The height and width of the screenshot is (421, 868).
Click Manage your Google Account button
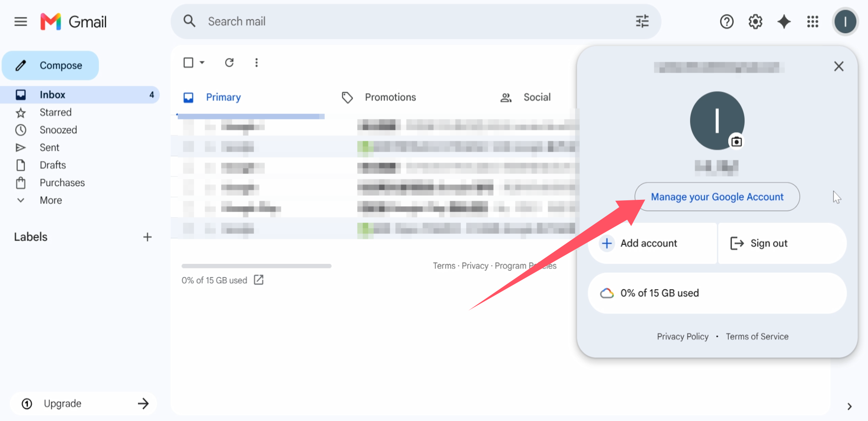click(x=717, y=197)
